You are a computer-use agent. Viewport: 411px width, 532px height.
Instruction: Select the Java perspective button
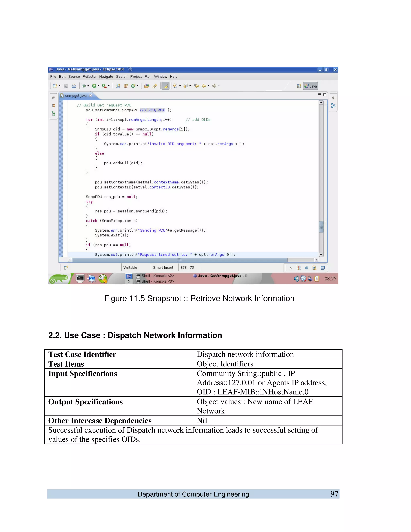click(310, 86)
